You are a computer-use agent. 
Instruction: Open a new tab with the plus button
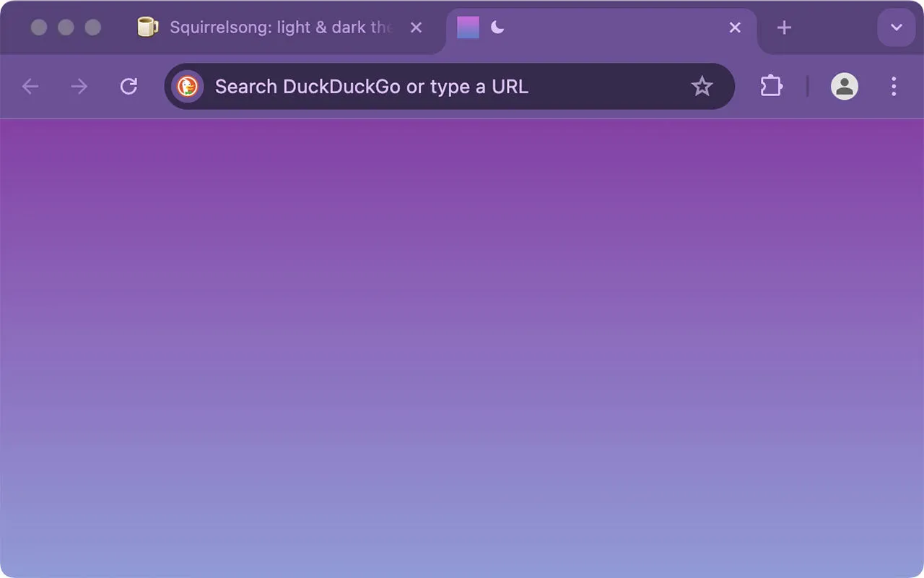[784, 27]
